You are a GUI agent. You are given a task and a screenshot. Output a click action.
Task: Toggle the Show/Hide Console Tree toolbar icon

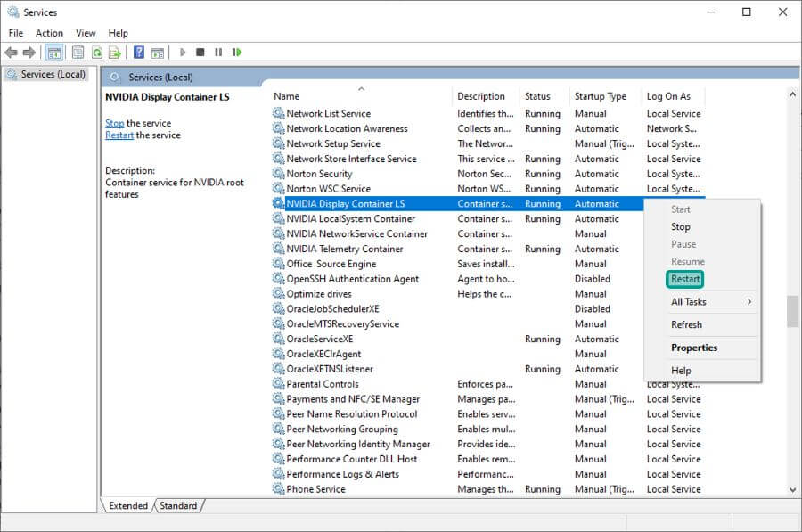click(x=54, y=53)
